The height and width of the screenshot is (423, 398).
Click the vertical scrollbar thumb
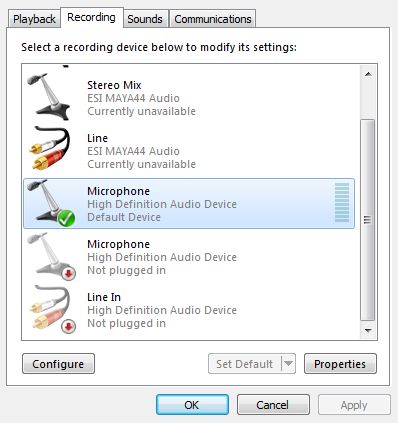(x=368, y=220)
